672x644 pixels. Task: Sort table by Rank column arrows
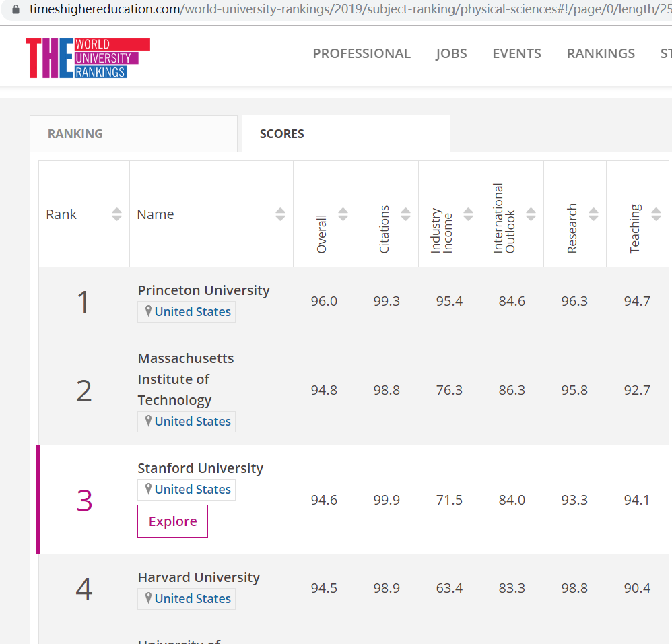(x=116, y=214)
